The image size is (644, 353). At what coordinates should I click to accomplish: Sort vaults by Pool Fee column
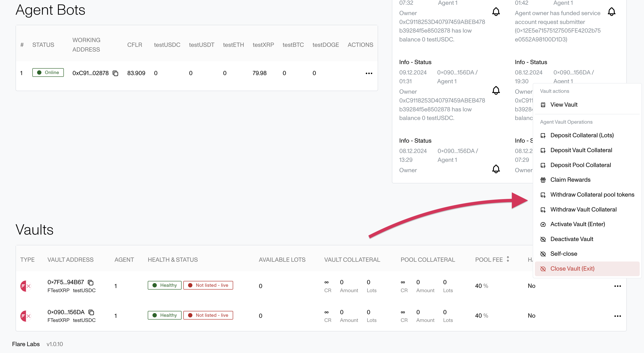click(x=508, y=259)
